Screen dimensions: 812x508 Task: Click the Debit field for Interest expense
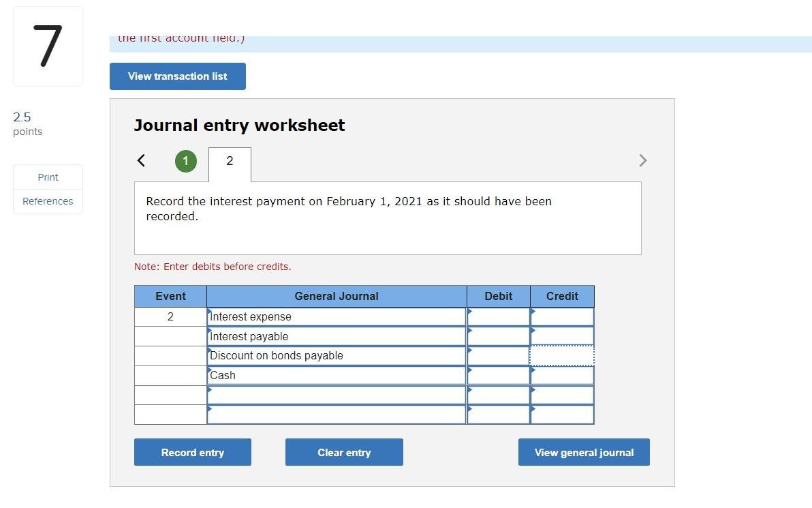tap(498, 316)
